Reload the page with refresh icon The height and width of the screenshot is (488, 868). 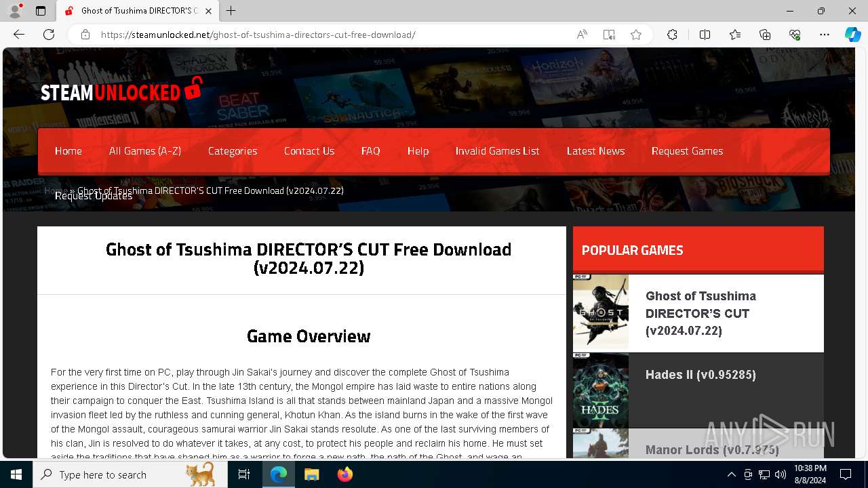pos(49,35)
